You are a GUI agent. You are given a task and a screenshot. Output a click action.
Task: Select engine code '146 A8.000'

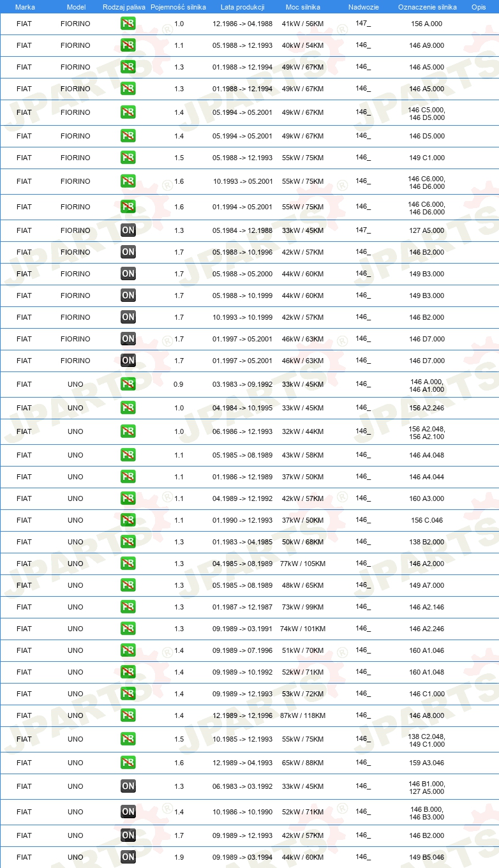click(427, 715)
